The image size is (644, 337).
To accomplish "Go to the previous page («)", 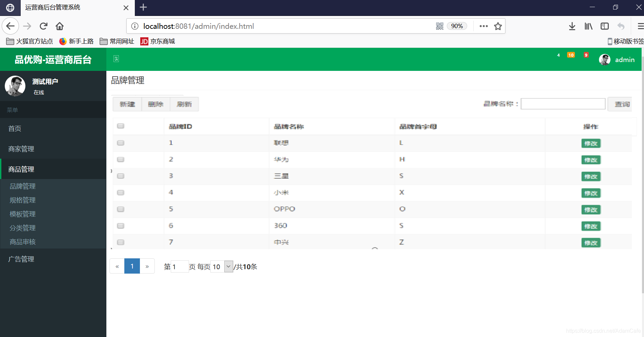I will (x=117, y=266).
